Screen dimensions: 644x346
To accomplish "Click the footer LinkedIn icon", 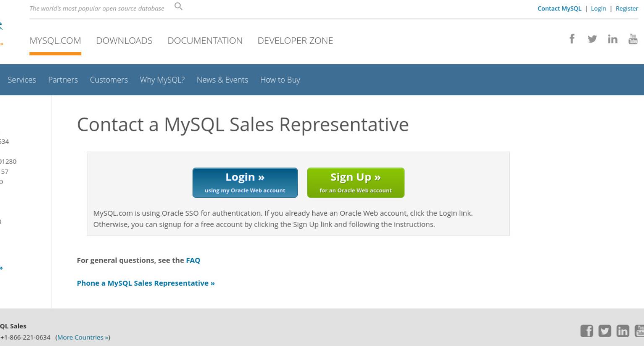I will 623,331.
